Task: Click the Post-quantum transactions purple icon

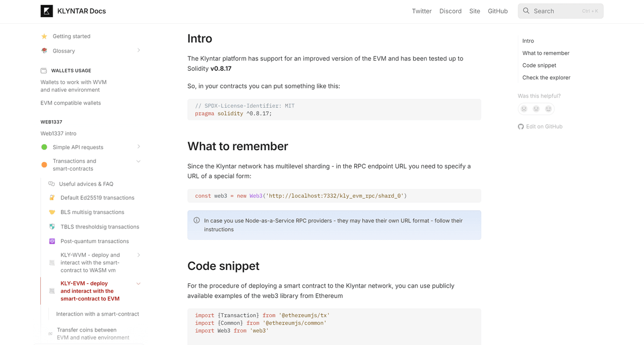Action: pos(52,241)
